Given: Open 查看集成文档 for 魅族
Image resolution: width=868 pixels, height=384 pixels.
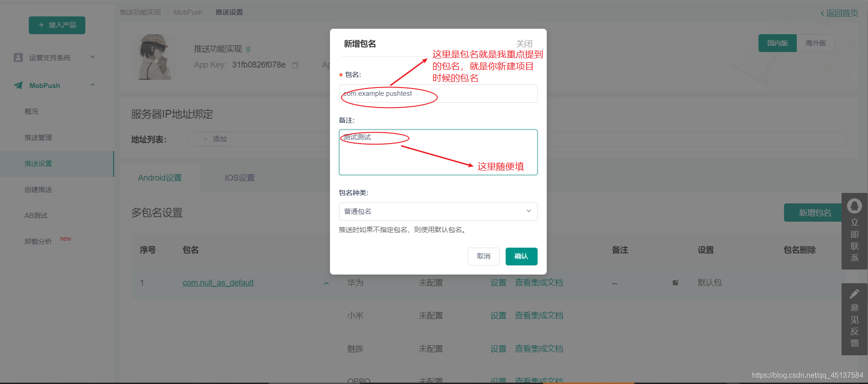Looking at the screenshot, I should pyautogui.click(x=539, y=349).
